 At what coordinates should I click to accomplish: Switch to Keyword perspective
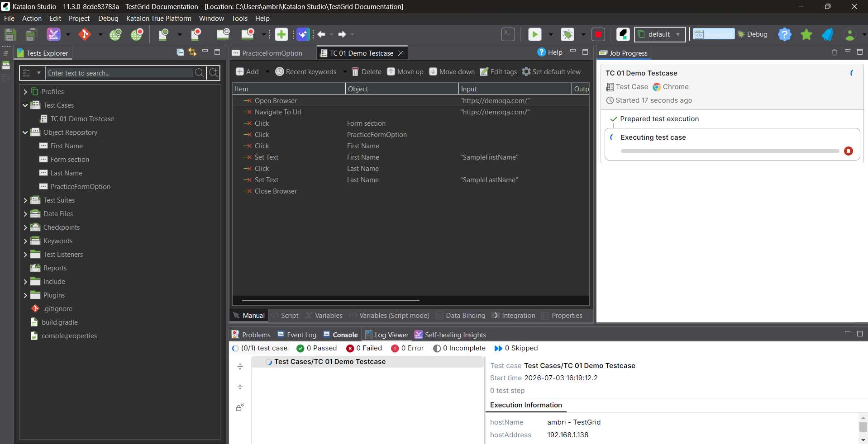coord(714,34)
